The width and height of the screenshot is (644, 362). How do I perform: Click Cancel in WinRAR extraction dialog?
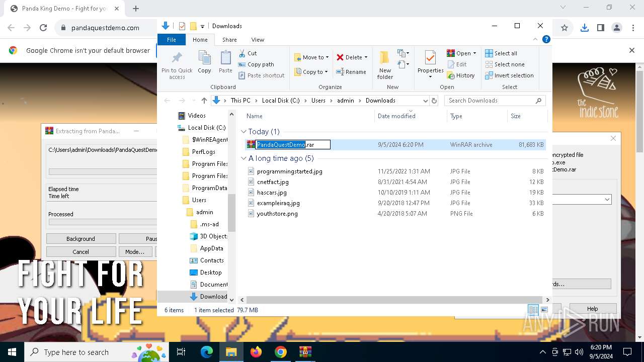click(x=80, y=252)
